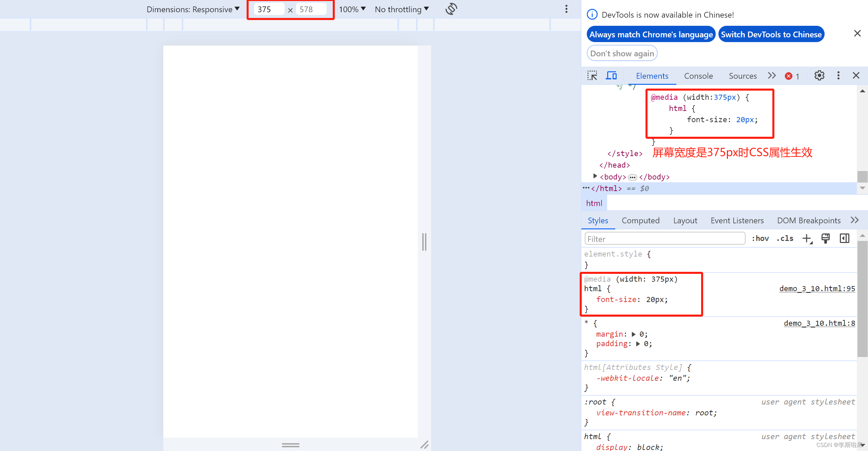Toggle computed styles sidebar icon
The height and width of the screenshot is (451, 868).
pos(845,238)
